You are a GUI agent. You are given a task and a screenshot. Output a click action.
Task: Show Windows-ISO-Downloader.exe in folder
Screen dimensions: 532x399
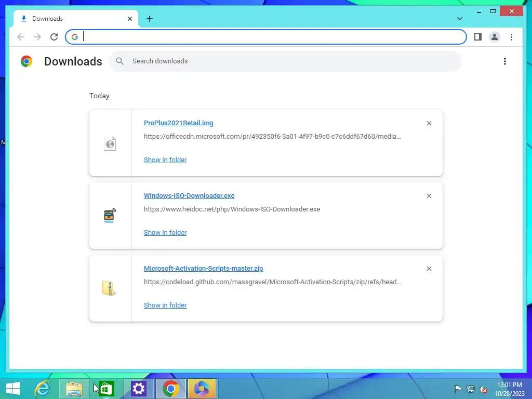pyautogui.click(x=165, y=232)
